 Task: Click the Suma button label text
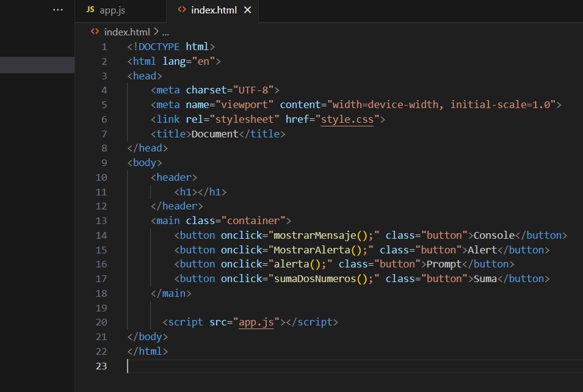pyautogui.click(x=485, y=279)
